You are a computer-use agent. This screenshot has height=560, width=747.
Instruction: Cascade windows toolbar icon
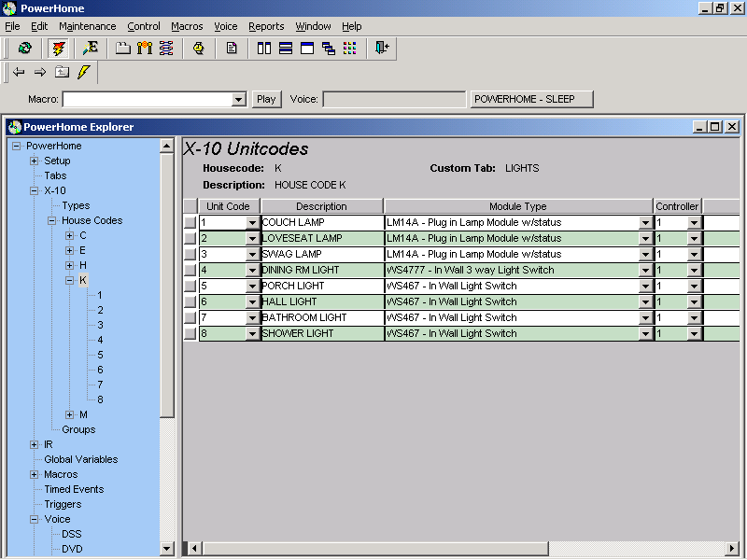(329, 49)
